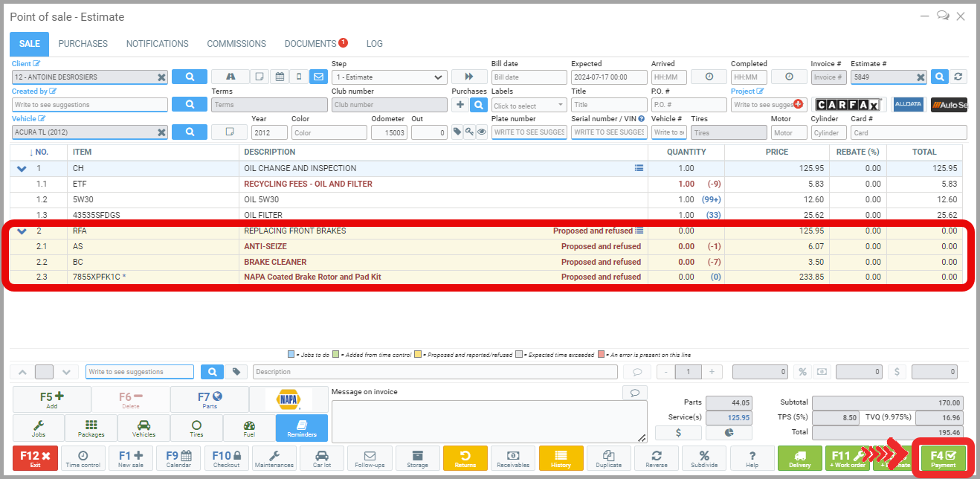The image size is (980, 479).
Task: Open the Receivables icon
Action: [513, 458]
